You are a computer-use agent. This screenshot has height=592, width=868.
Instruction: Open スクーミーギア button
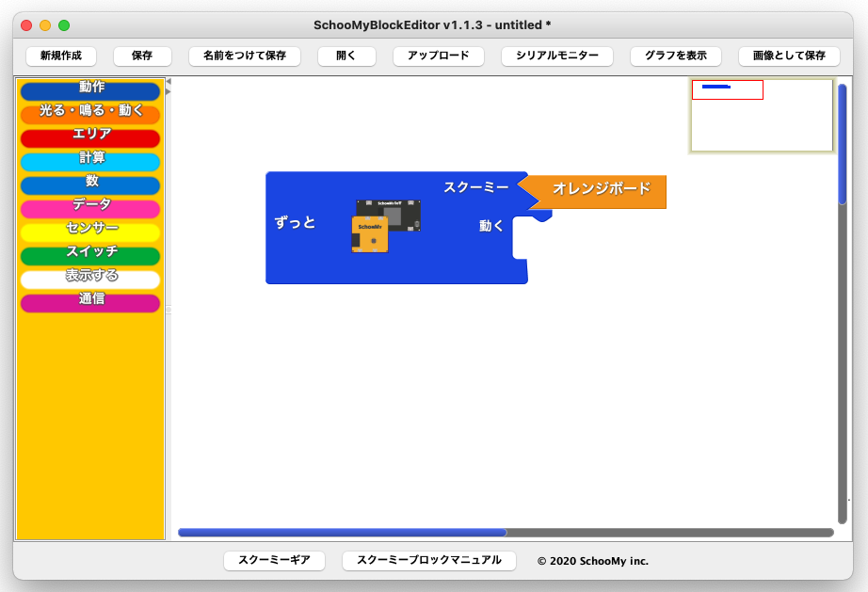pos(274,560)
